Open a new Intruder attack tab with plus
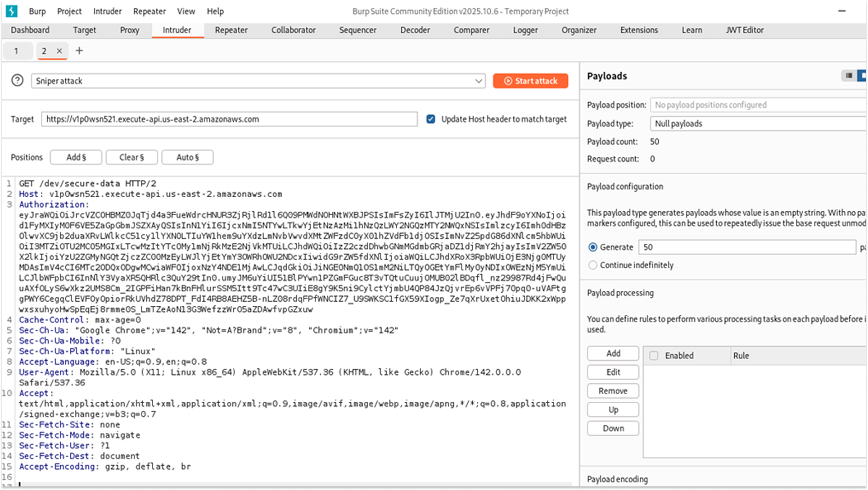This screenshot has height=490, width=868. click(79, 51)
